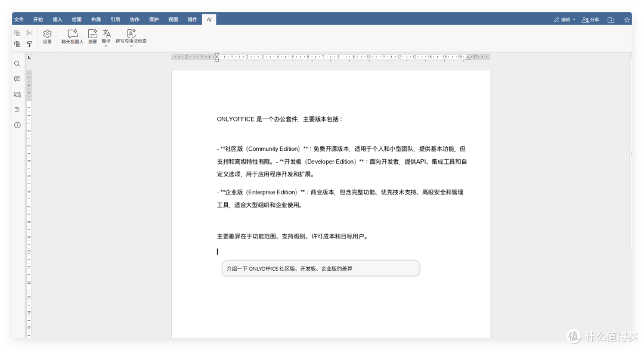Switch to the Insert (插入) tab
This screenshot has width=644, height=350.
[57, 19]
